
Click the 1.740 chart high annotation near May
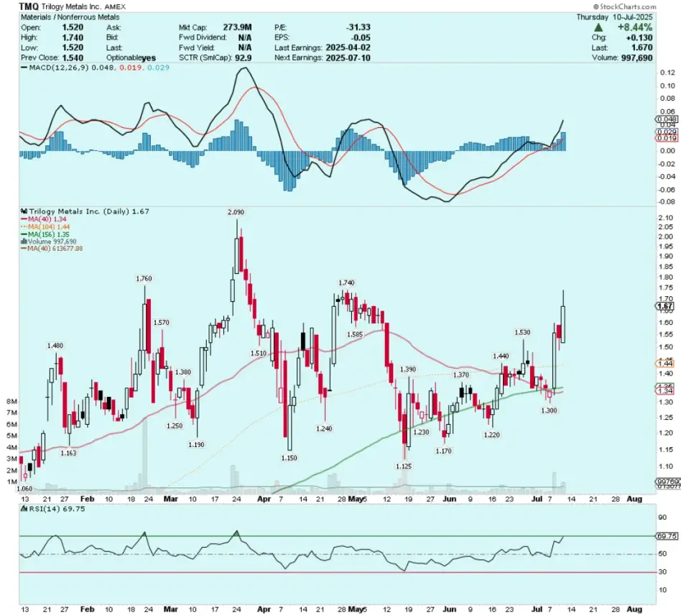[x=346, y=282]
